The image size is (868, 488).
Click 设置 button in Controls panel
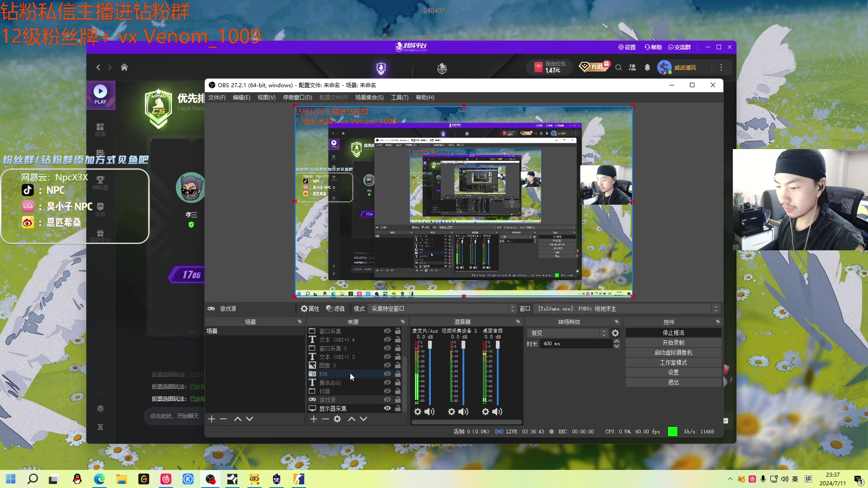(674, 373)
